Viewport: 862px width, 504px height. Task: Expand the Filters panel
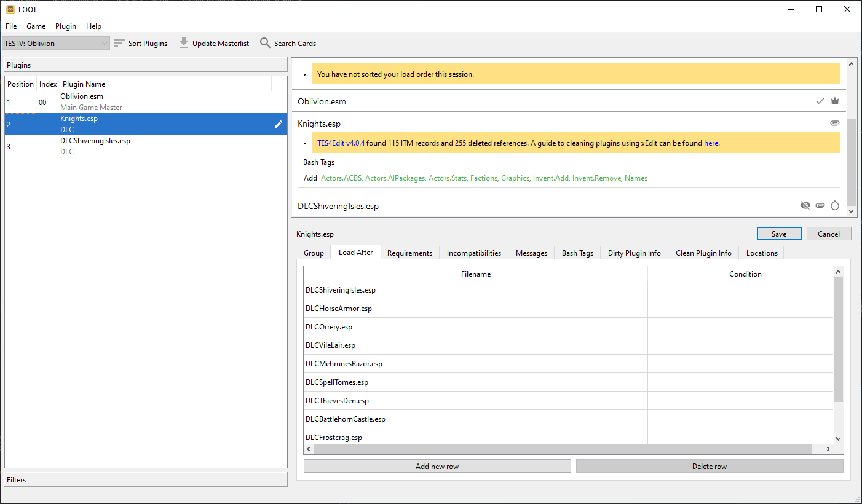click(146, 479)
